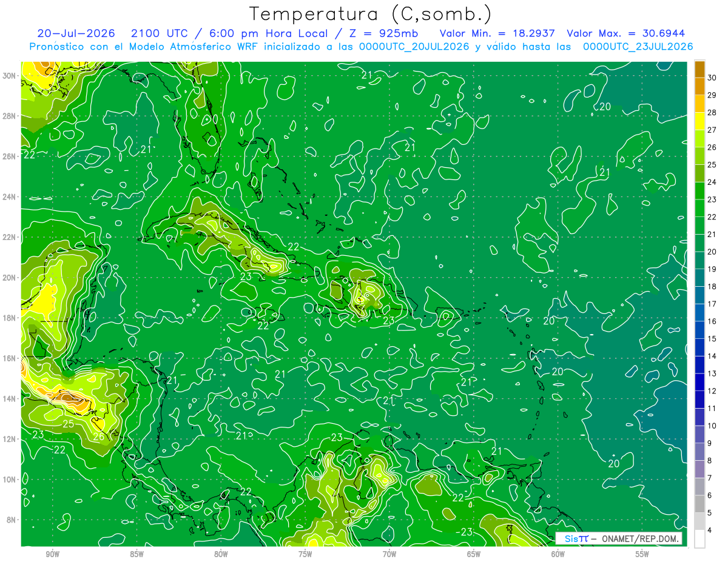Click the colorbar scale label 15
The image size is (728, 562).
(712, 339)
